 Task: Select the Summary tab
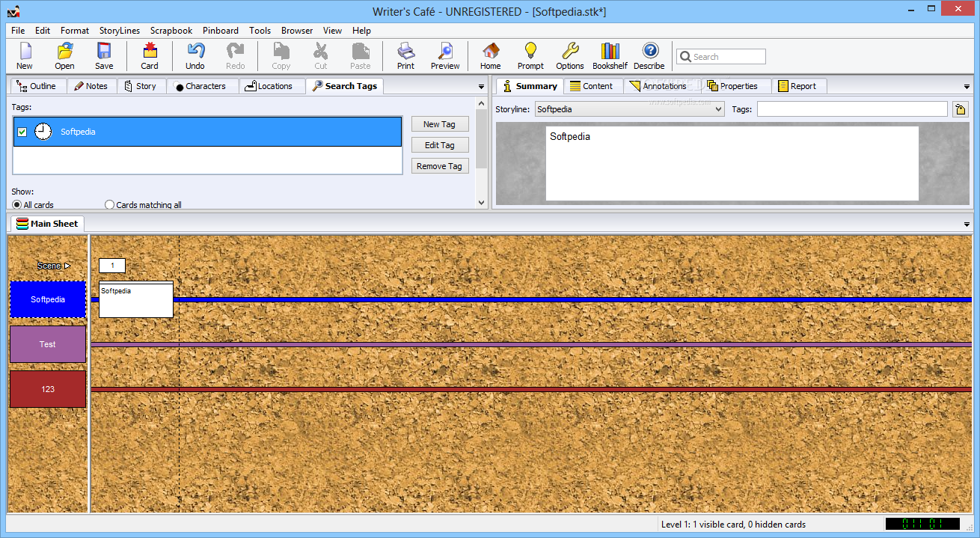530,86
